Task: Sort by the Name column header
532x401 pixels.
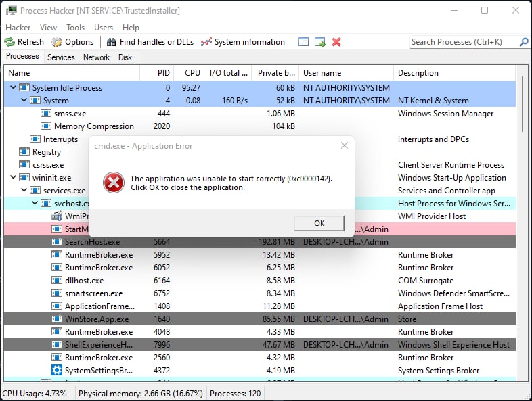Action: [72, 73]
